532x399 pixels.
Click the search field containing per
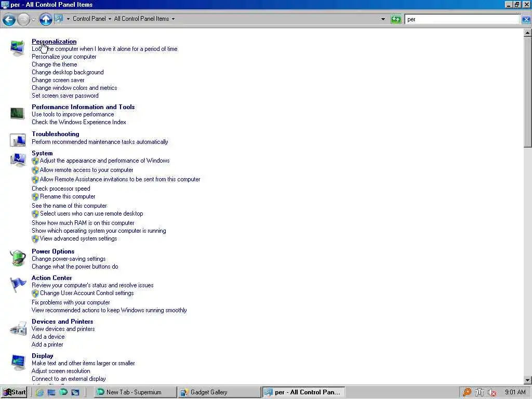tap(462, 19)
